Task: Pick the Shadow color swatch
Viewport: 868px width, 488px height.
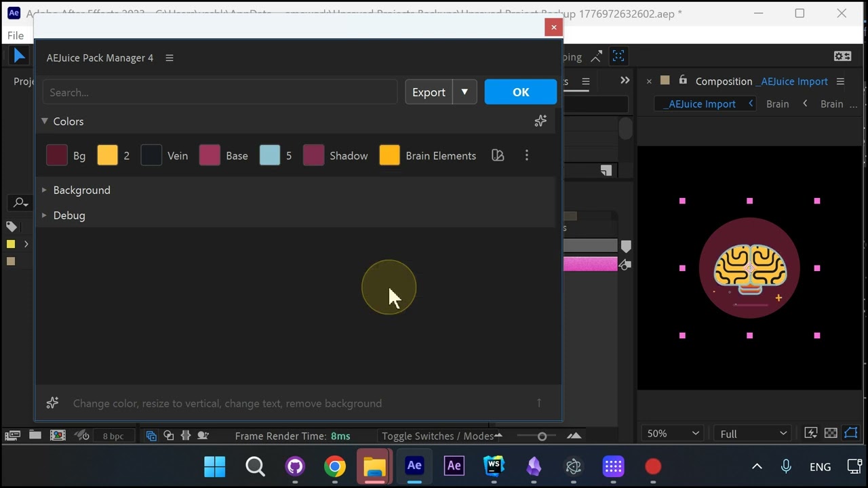Action: 313,156
